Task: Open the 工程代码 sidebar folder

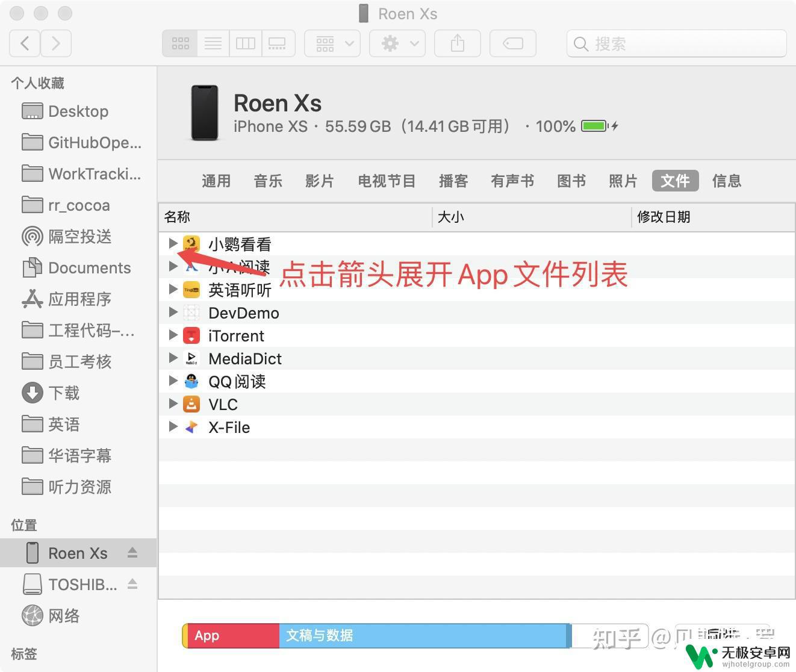Action: pyautogui.click(x=78, y=331)
